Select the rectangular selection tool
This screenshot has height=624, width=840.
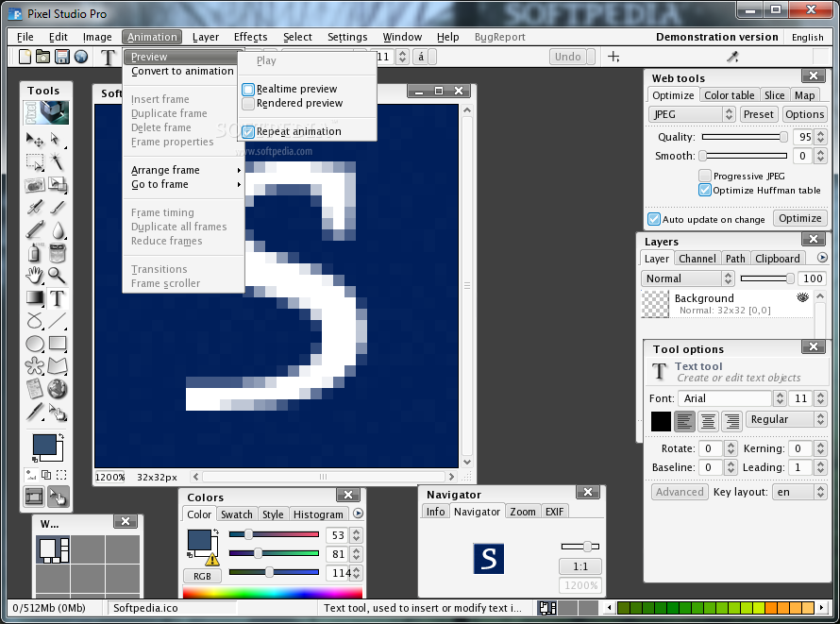(x=35, y=162)
